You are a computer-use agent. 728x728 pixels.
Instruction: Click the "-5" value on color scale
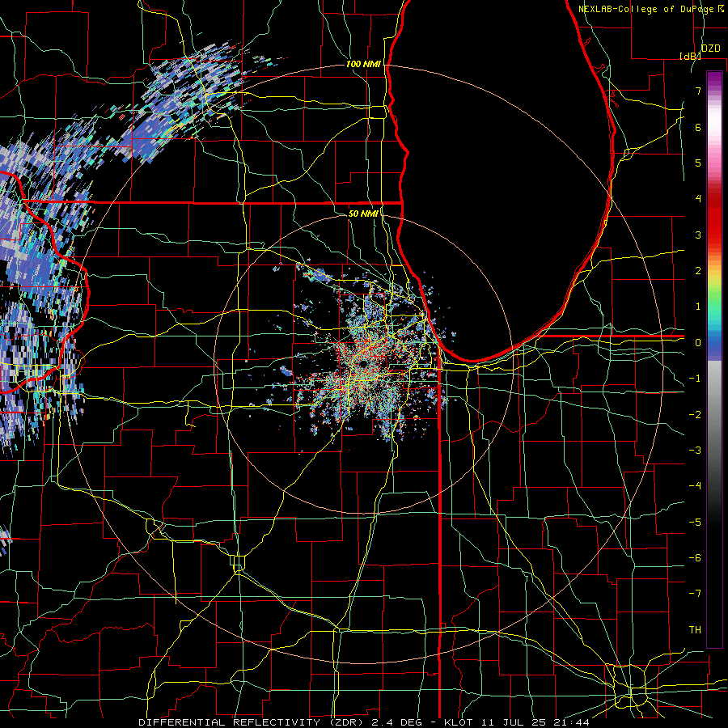click(x=695, y=523)
